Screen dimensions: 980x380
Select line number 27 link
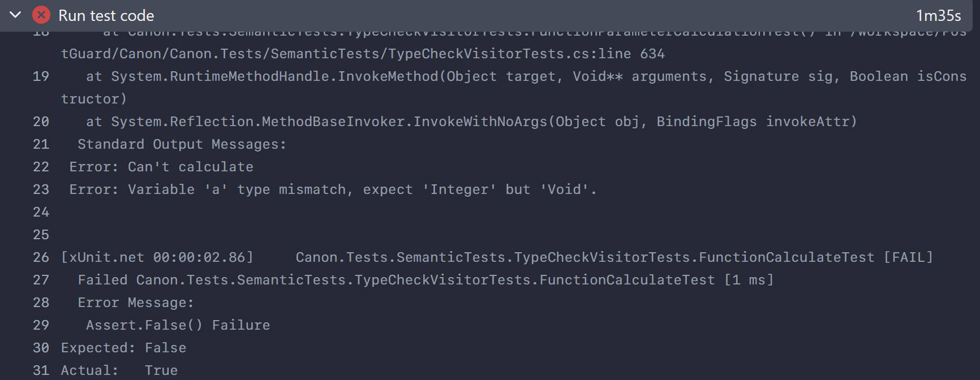coord(41,280)
